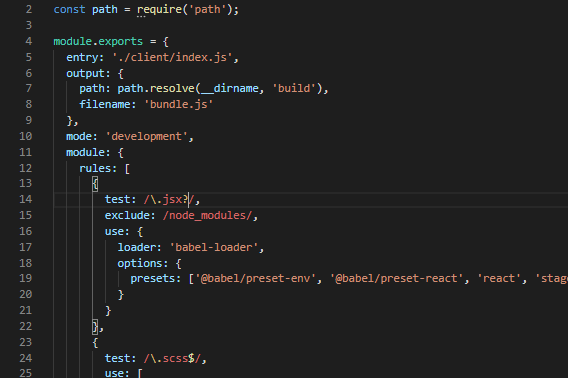568x378 pixels.
Task: Click the 'exclude' property key
Action: click(x=127, y=215)
